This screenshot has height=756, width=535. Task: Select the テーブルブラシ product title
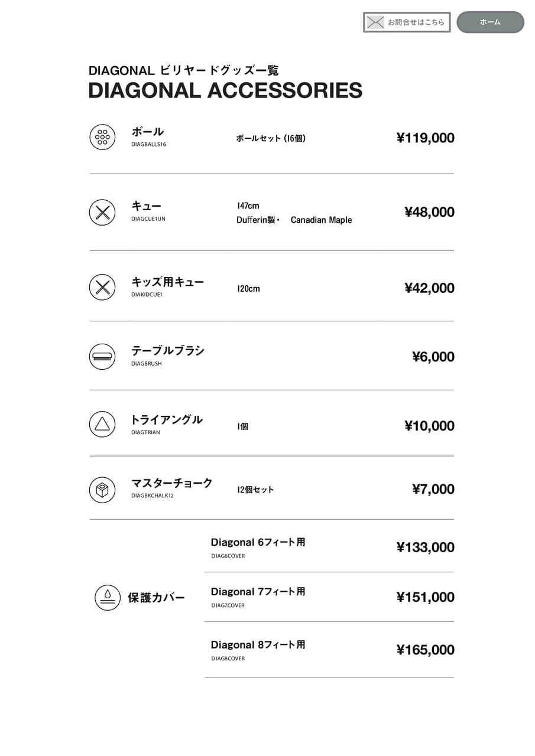(168, 351)
